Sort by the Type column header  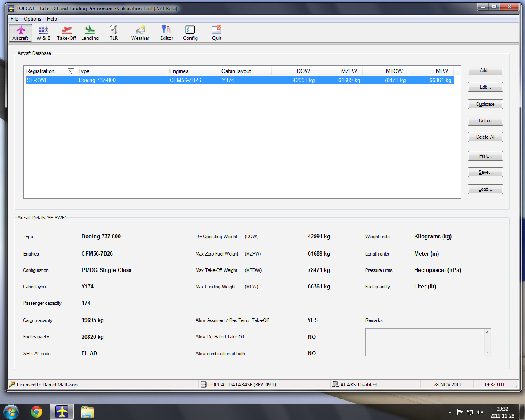122,71
